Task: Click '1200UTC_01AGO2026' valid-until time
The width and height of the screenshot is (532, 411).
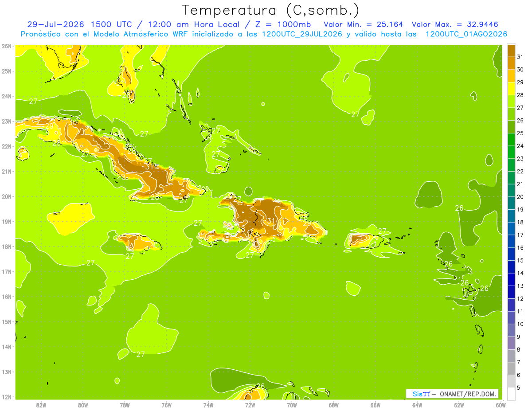Action: coord(466,34)
